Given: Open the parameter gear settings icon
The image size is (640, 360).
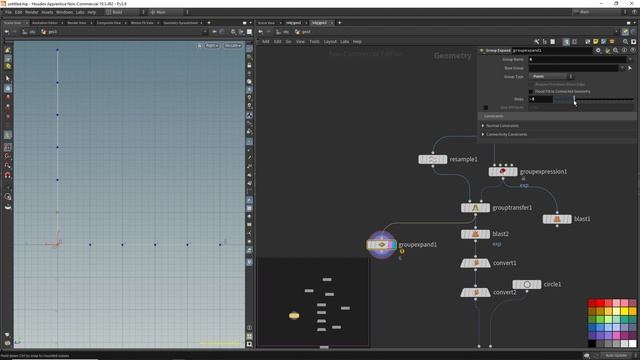Looking at the screenshot, I should (x=598, y=51).
